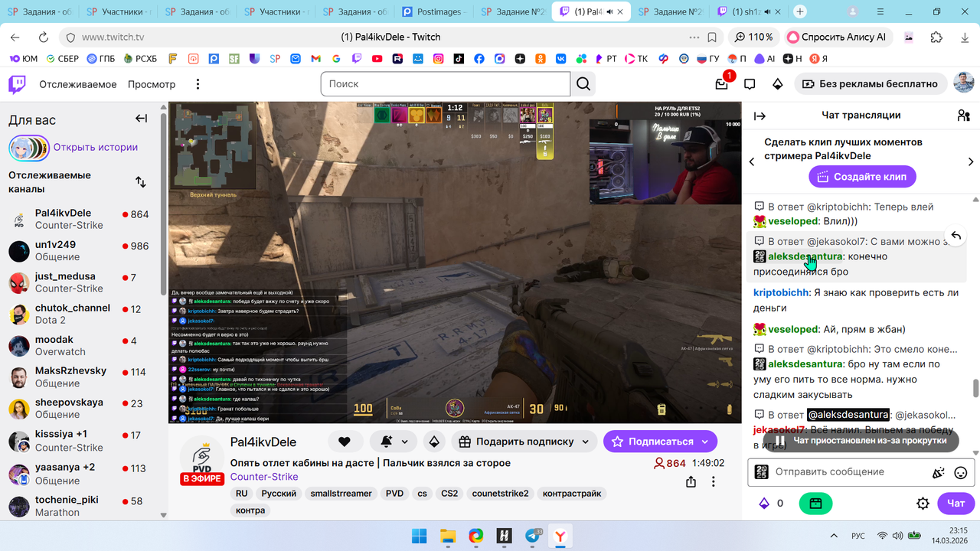Screen dimensions: 980x551
Task: Click the контрастрайк tag
Action: (573, 494)
